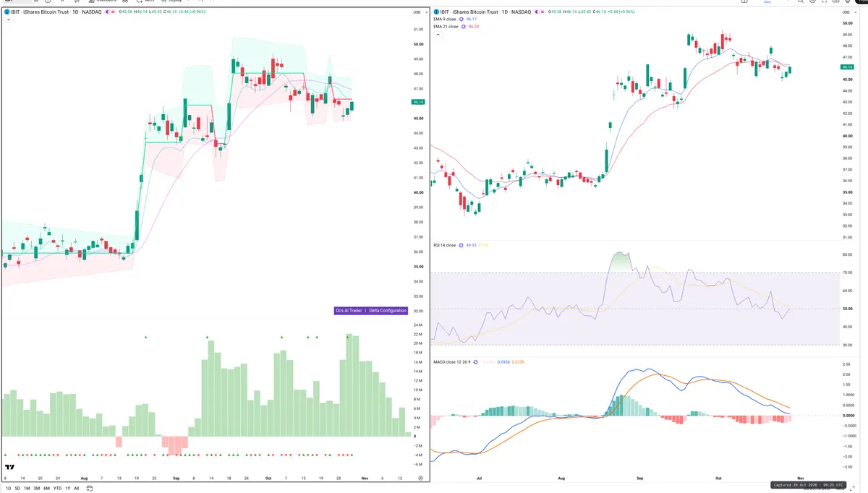Switch to the 1Y time range
Screen dimensions: 868x493
[68, 489]
